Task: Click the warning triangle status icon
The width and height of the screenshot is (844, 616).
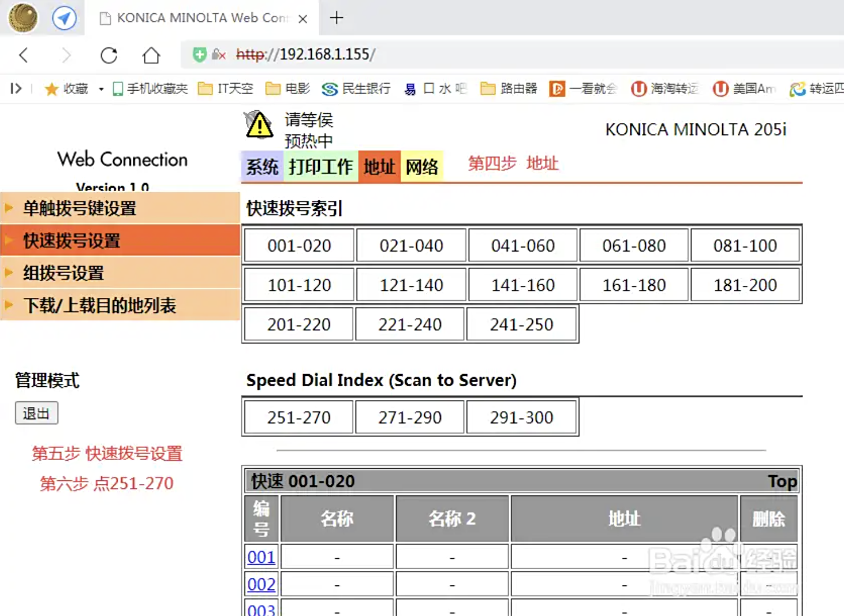Action: 259,125
